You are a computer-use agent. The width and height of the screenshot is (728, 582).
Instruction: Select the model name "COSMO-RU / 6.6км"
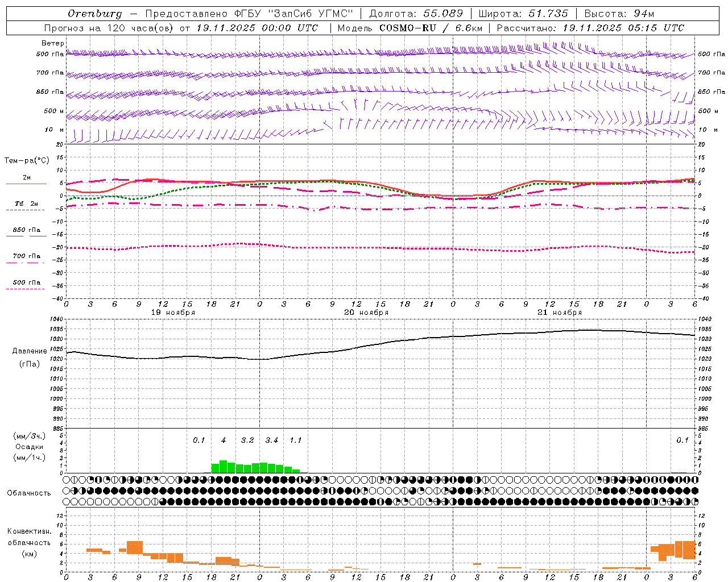pyautogui.click(x=431, y=28)
